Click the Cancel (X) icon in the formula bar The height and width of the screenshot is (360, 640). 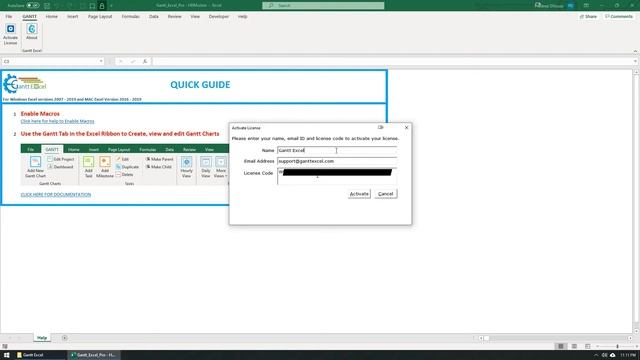[x=120, y=61]
